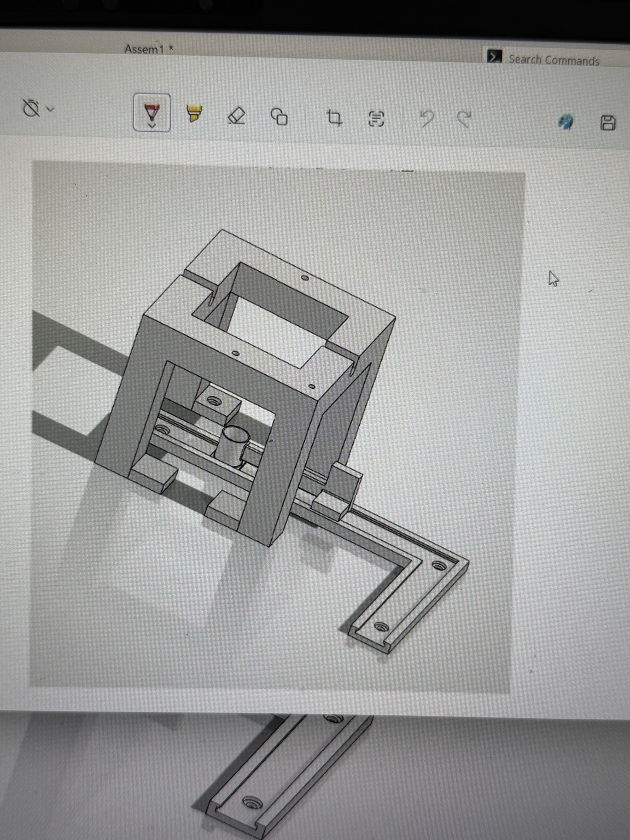Select the eraser tool
This screenshot has width=630, height=840.
tap(236, 115)
